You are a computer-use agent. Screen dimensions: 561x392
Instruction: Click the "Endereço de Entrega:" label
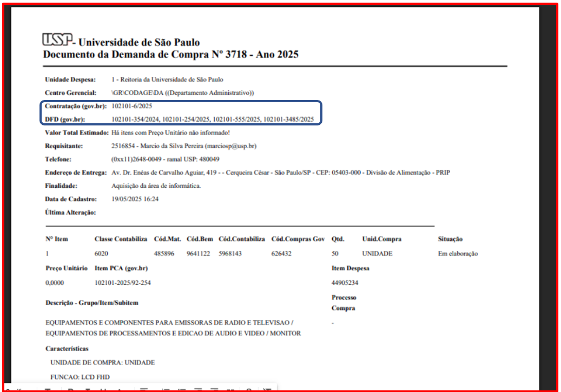[76, 172]
